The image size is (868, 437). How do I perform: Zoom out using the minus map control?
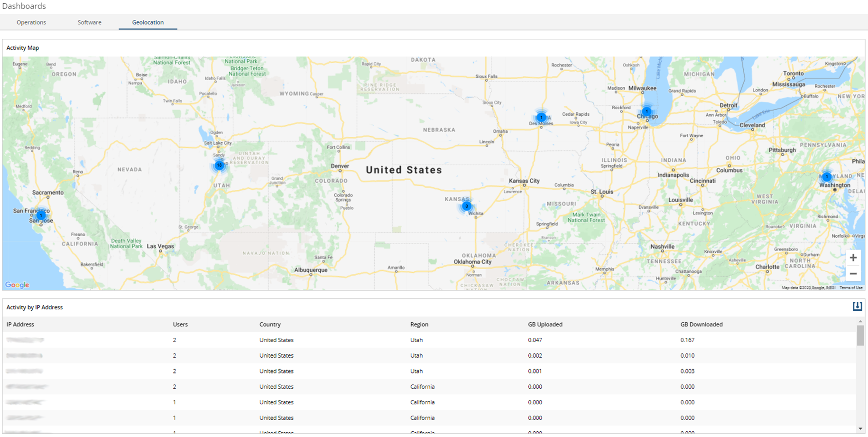pos(853,274)
